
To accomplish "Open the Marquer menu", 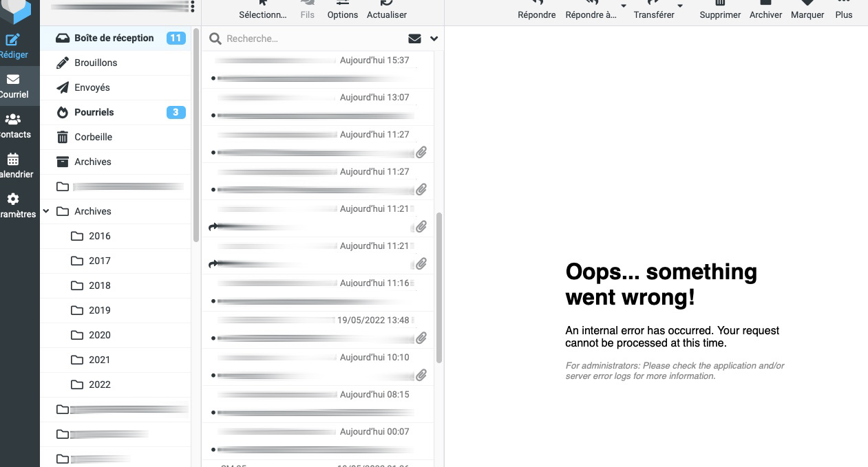I will (807, 10).
